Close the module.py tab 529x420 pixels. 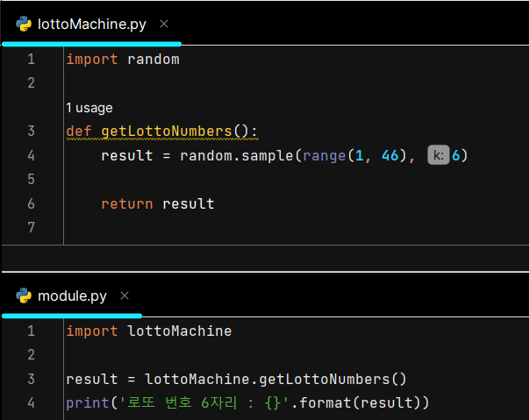point(125,295)
